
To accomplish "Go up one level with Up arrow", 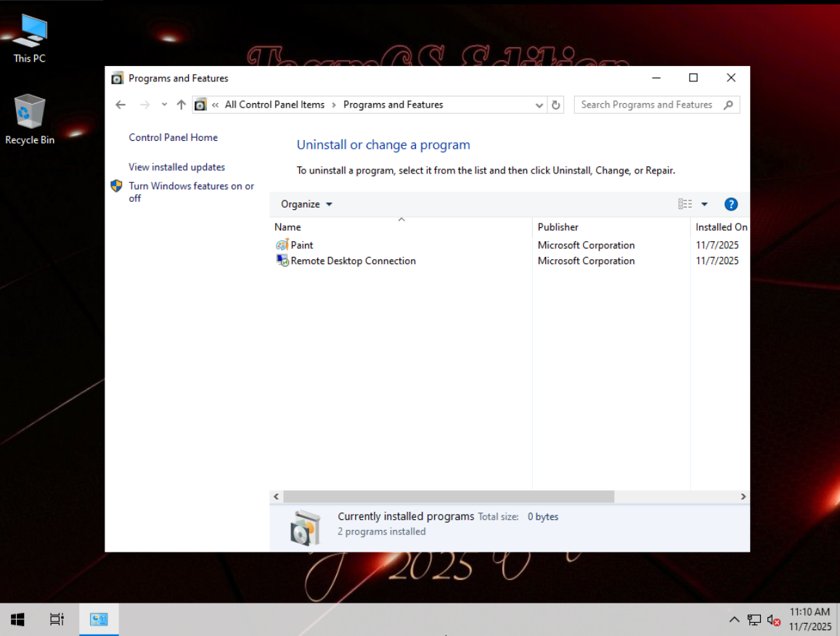I will (x=181, y=105).
